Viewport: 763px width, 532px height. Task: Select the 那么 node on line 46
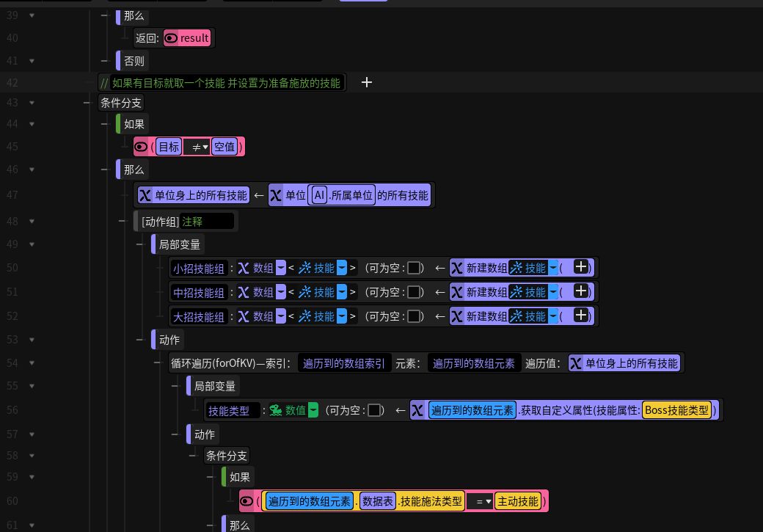click(133, 170)
